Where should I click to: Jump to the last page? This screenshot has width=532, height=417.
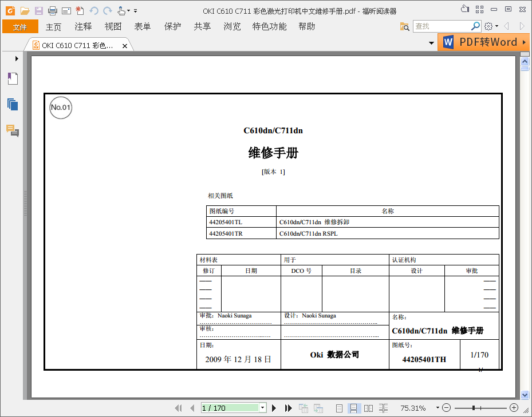(289, 408)
